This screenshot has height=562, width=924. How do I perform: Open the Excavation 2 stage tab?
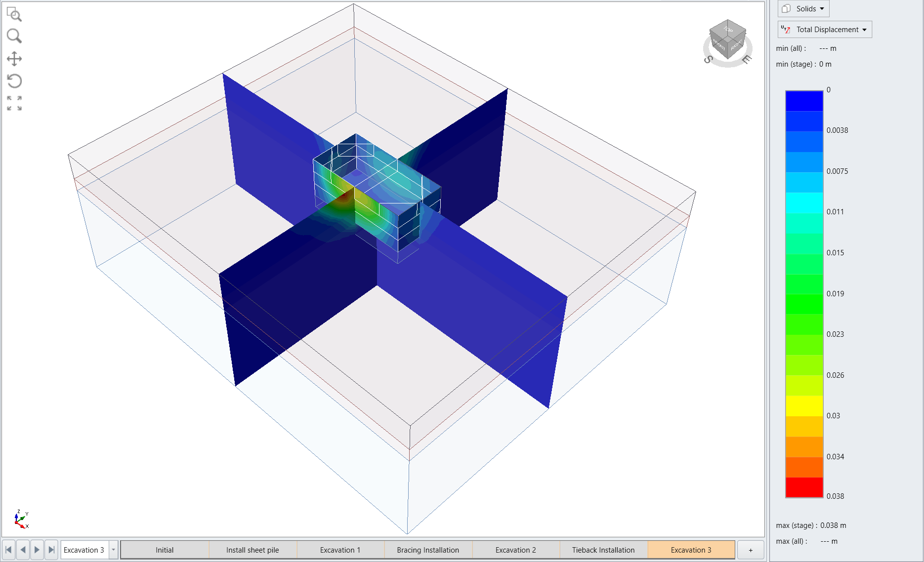[x=516, y=550]
